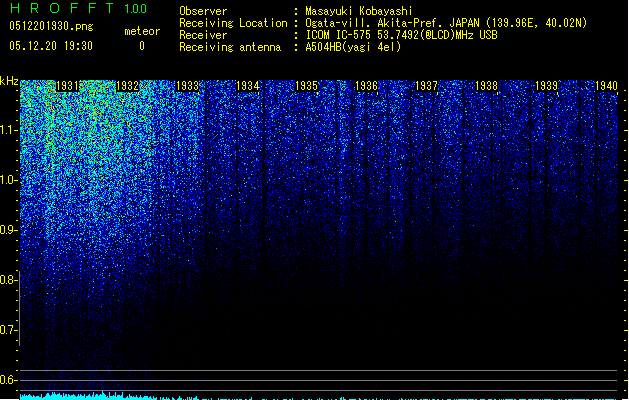
Task: Click time marker 1937
Action: [426, 86]
